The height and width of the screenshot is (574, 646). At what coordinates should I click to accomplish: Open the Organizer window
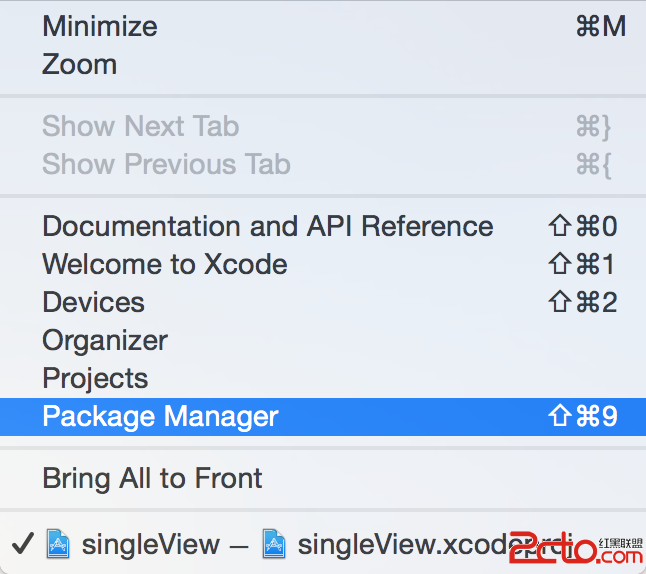pyautogui.click(x=105, y=340)
